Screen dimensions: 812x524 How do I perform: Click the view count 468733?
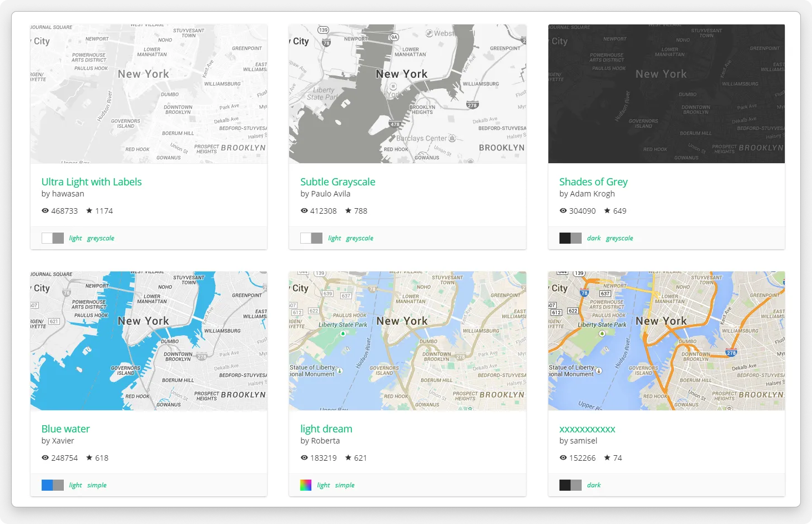pyautogui.click(x=64, y=211)
